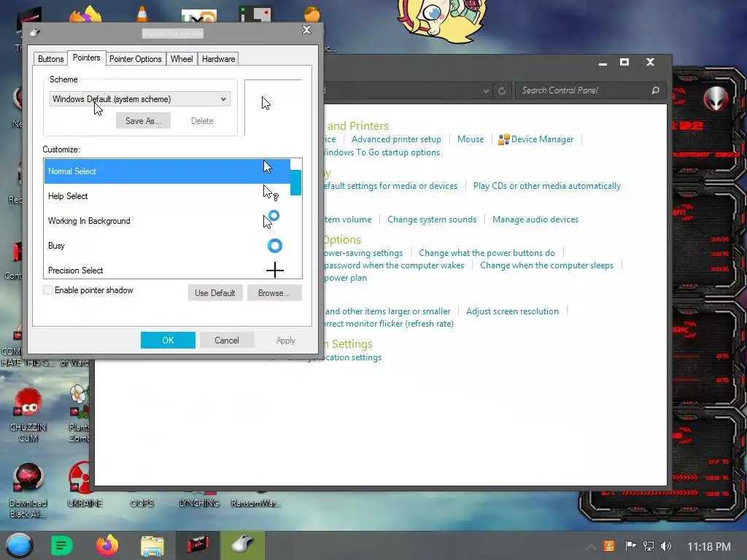Select Working In Background pointer row
This screenshot has width=747, height=560.
tap(167, 220)
